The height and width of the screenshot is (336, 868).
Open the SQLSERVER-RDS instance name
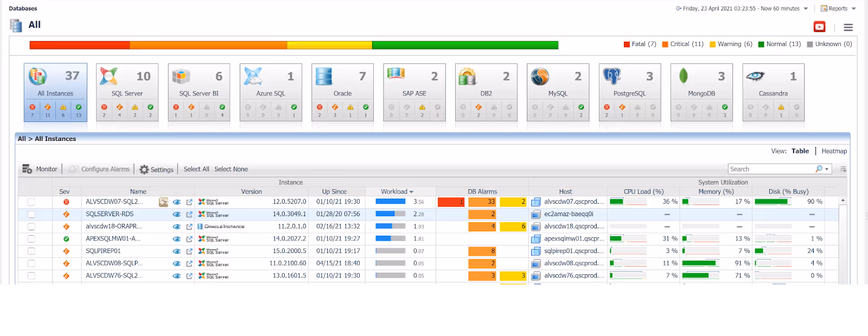click(x=110, y=214)
